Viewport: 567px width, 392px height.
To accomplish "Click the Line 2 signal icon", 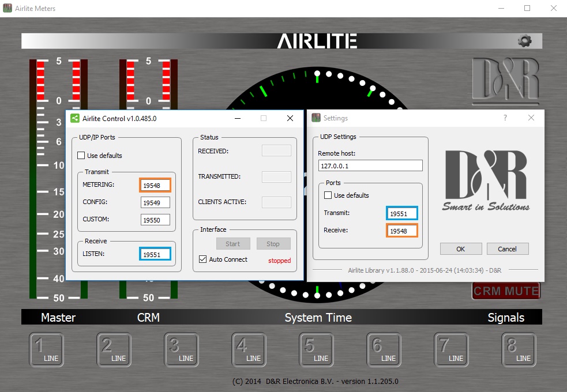I will (114, 350).
